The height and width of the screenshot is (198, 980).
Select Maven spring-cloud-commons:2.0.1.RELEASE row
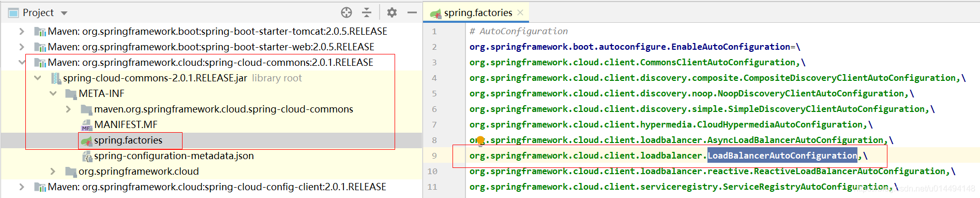click(211, 63)
